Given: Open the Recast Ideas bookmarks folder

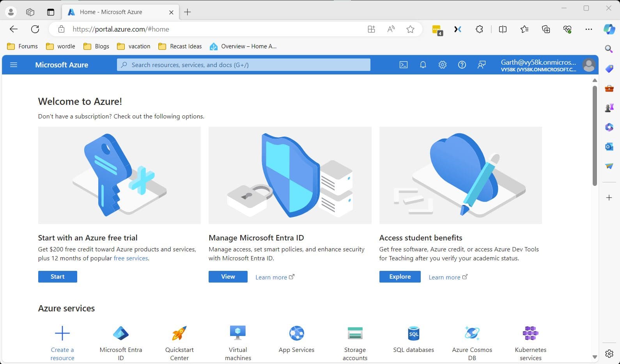Looking at the screenshot, I should 180,46.
